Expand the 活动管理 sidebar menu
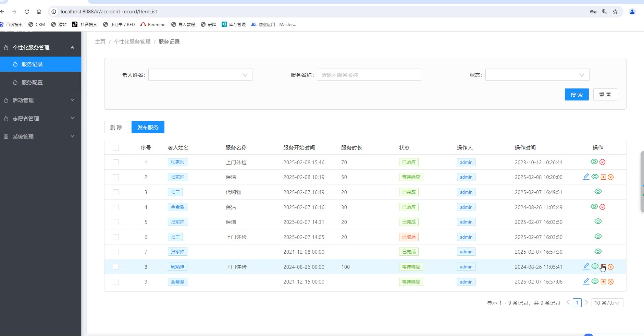The width and height of the screenshot is (644, 336). pyautogui.click(x=40, y=100)
